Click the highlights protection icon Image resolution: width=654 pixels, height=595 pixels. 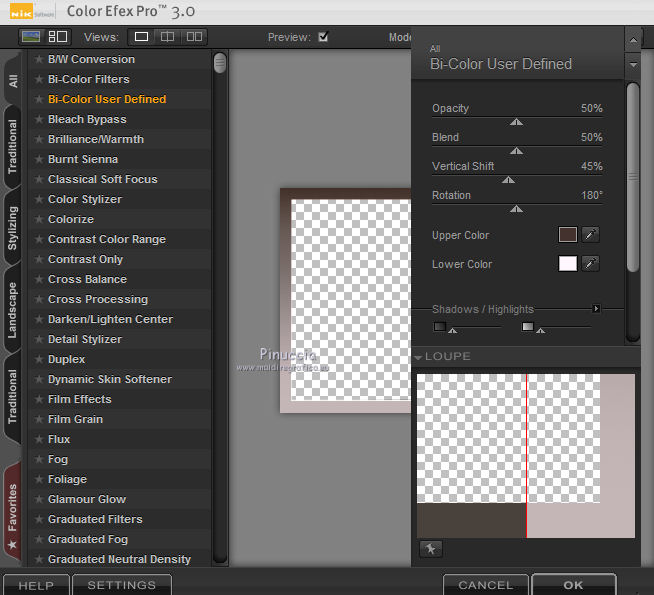(x=528, y=326)
